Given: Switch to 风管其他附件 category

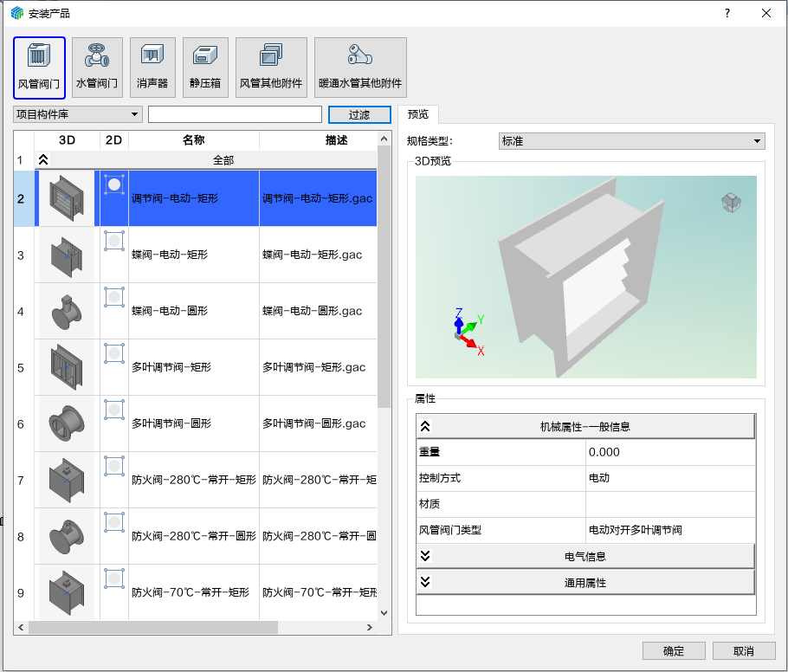Looking at the screenshot, I should (x=271, y=68).
